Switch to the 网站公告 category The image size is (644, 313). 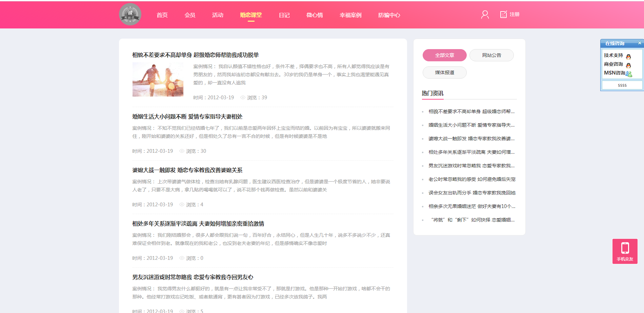pyautogui.click(x=491, y=55)
